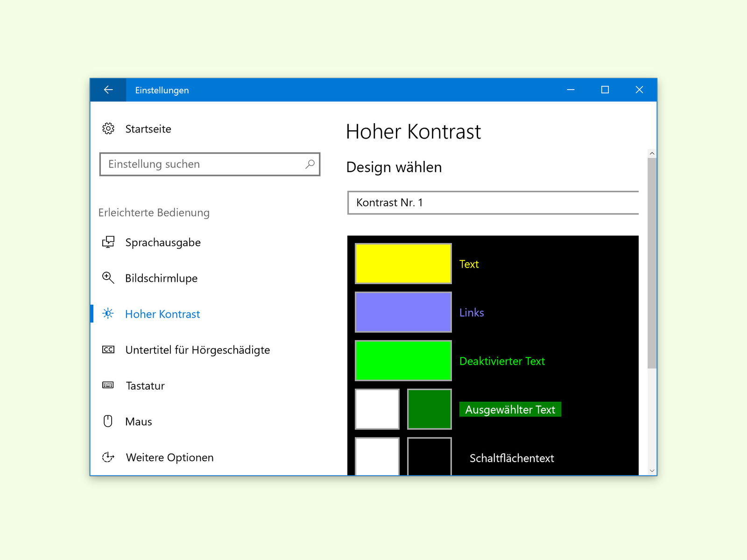Image resolution: width=747 pixels, height=560 pixels.
Task: Pick white swatch for Schaltflächentext
Action: tap(377, 456)
